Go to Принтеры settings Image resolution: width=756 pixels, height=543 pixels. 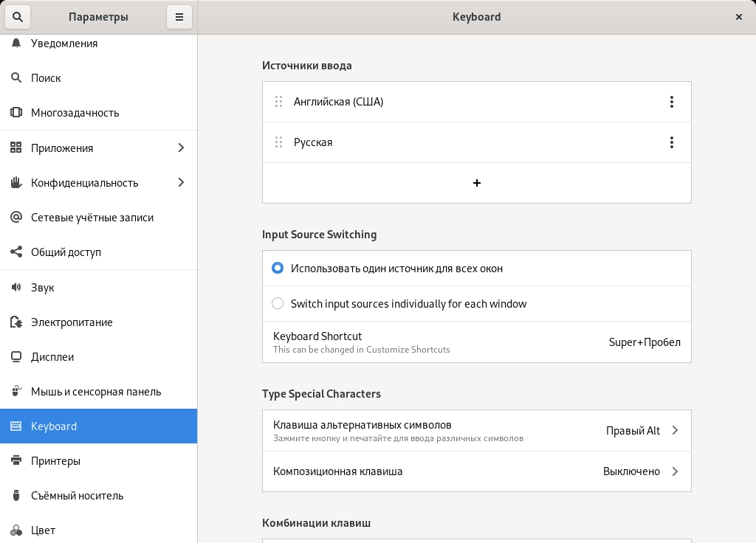[98, 460]
